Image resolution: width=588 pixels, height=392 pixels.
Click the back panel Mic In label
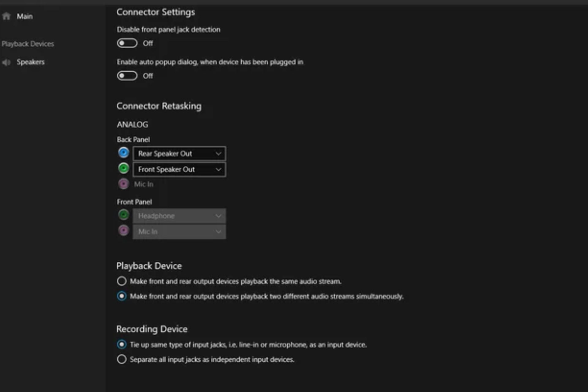click(144, 184)
